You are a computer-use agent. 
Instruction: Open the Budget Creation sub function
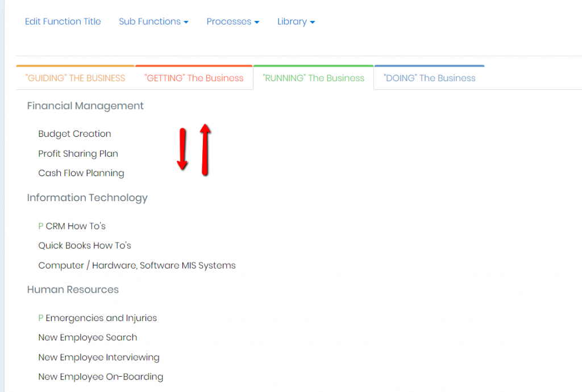coord(74,134)
